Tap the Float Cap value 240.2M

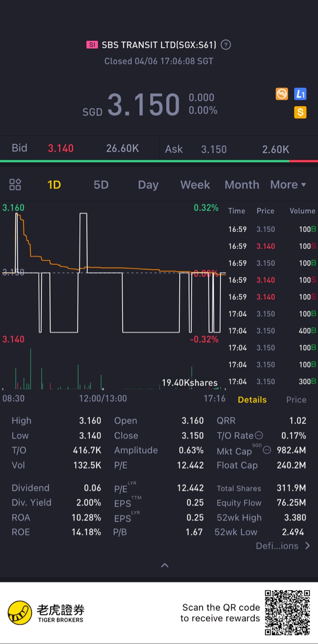click(x=291, y=465)
